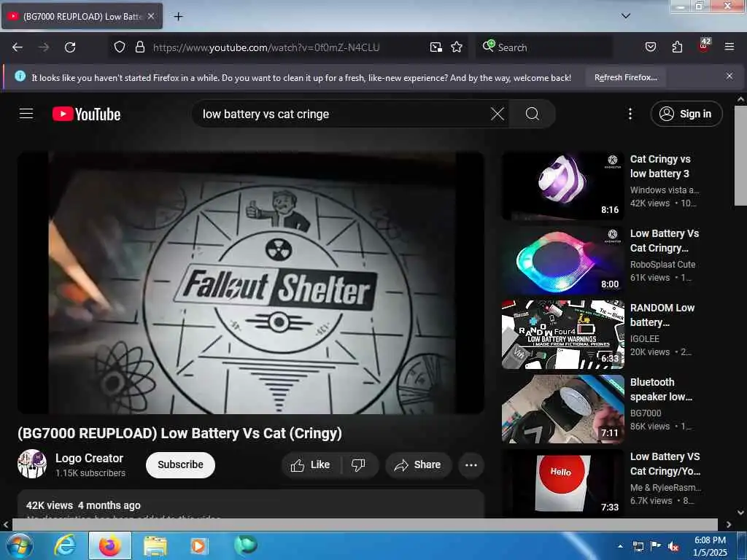Open RANDOM Low battery title link
747x560 pixels.
[x=662, y=315]
